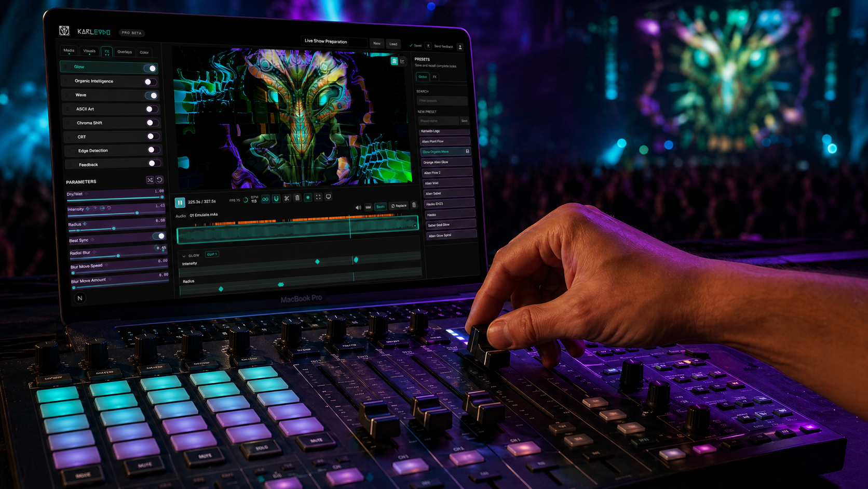Turn on the Feedback effect toggle
Image resolution: width=868 pixels, height=489 pixels.
154,163
